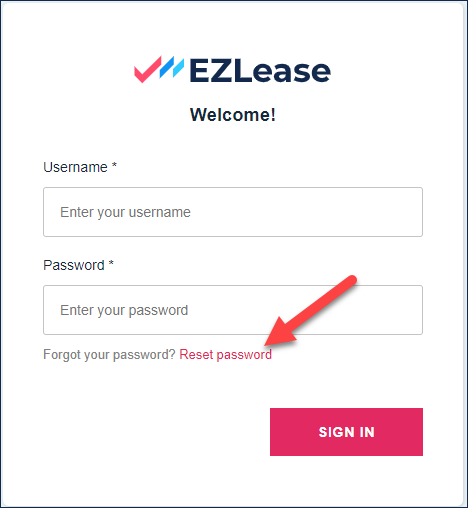Click the SIGN IN button
This screenshot has height=508, width=468.
tap(346, 432)
